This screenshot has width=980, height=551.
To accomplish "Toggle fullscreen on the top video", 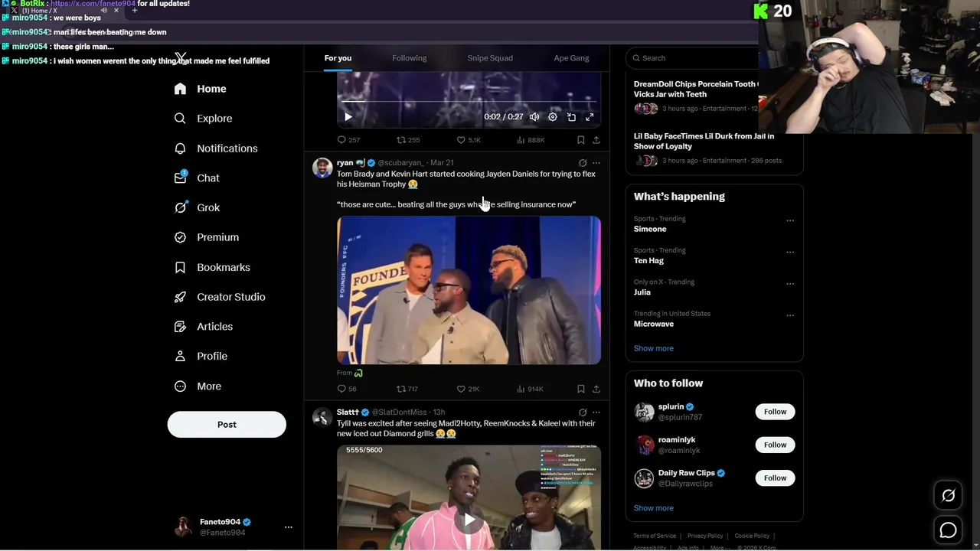I will coord(590,117).
